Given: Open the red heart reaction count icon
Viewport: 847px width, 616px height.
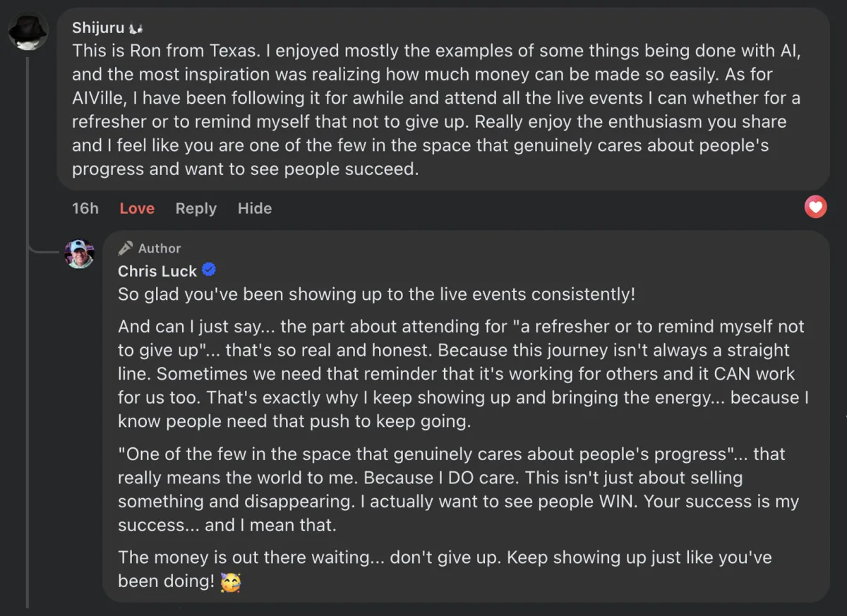Looking at the screenshot, I should click(x=816, y=207).
